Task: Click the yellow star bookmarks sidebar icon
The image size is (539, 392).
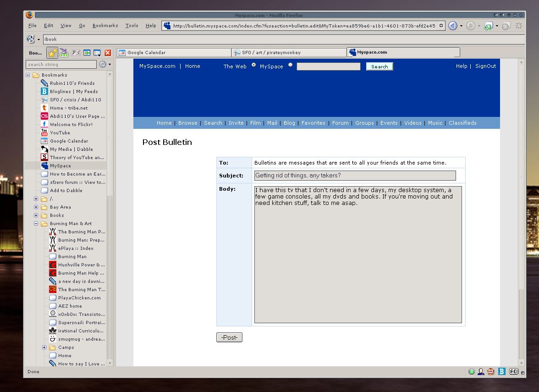Action: coord(53,53)
